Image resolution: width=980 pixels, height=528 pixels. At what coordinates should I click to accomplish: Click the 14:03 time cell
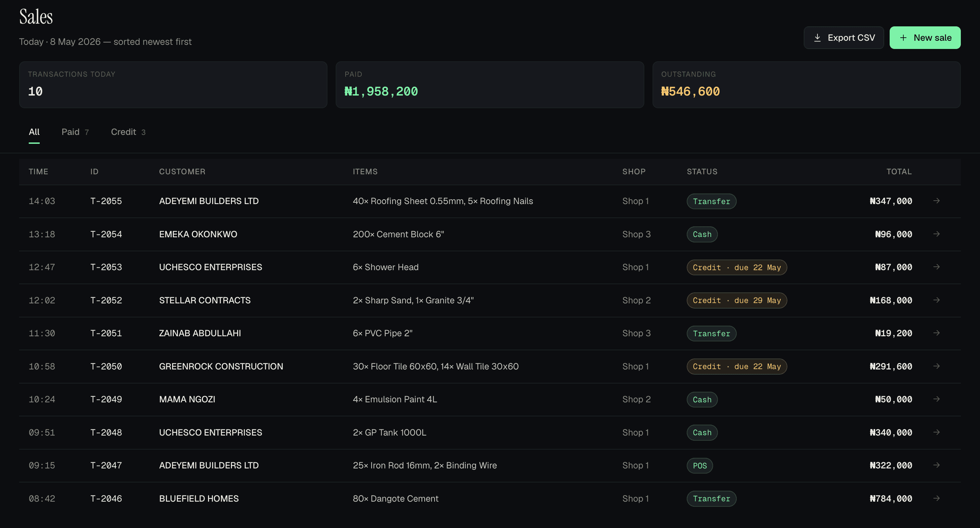pyautogui.click(x=42, y=201)
